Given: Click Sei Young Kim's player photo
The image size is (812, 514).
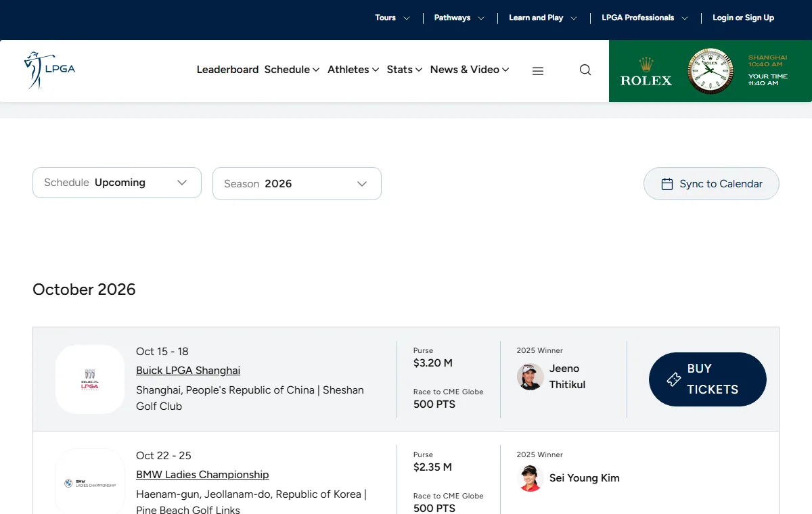Looking at the screenshot, I should tap(530, 478).
